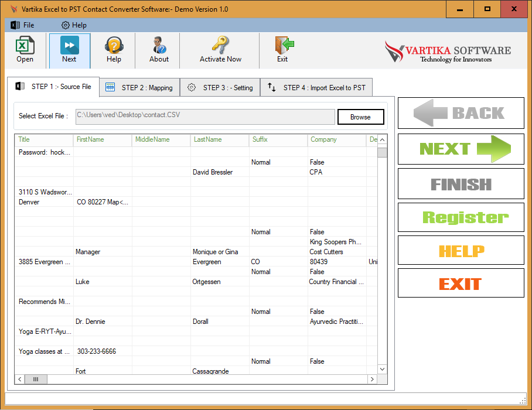Select the 'Fort' cell
Image resolution: width=532 pixels, height=410 pixels.
pyautogui.click(x=103, y=371)
